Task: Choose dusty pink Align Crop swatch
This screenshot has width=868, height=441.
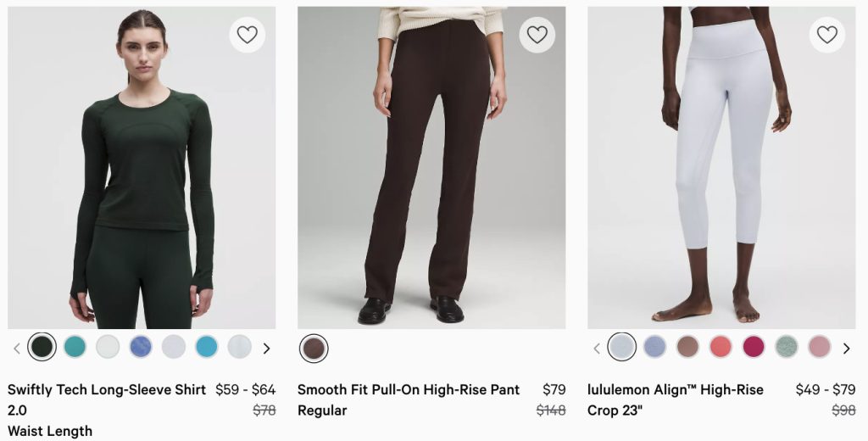Action: click(820, 347)
